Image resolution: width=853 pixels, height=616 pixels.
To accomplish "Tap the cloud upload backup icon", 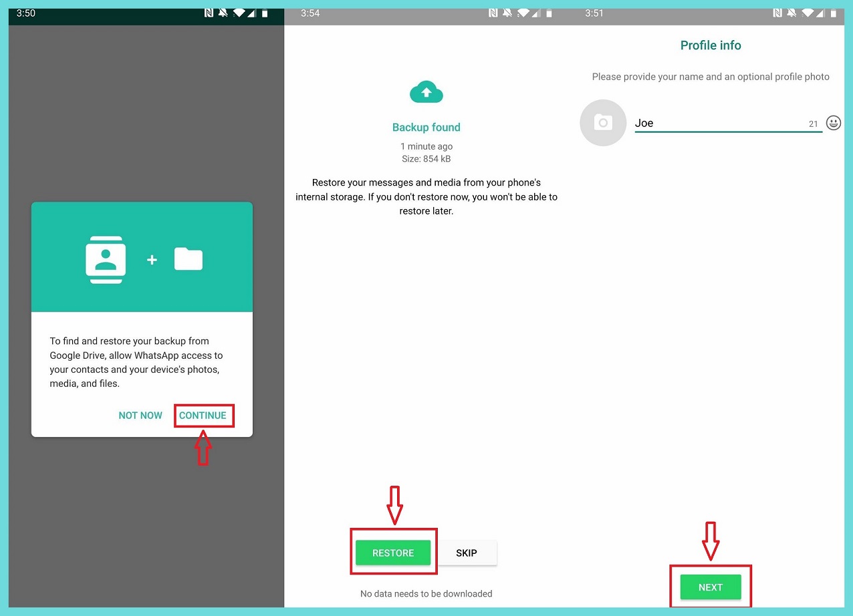I will point(426,92).
